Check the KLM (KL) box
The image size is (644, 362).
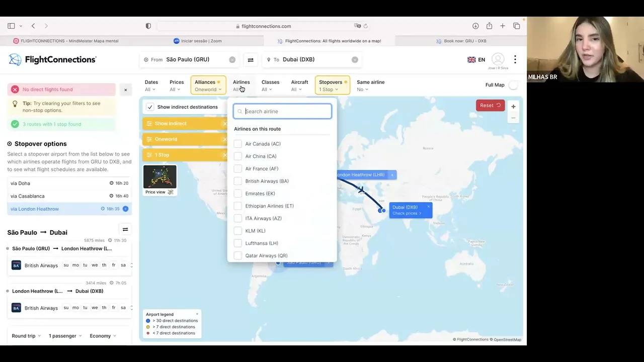[237, 231]
